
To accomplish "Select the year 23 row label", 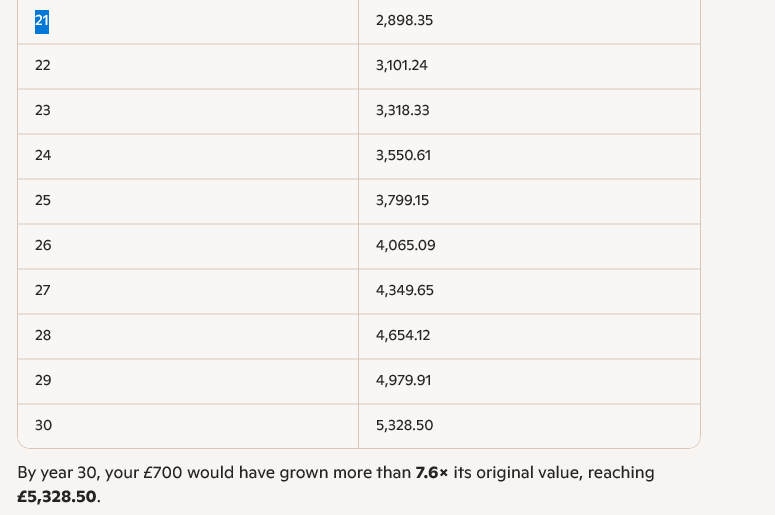I will coord(42,111).
